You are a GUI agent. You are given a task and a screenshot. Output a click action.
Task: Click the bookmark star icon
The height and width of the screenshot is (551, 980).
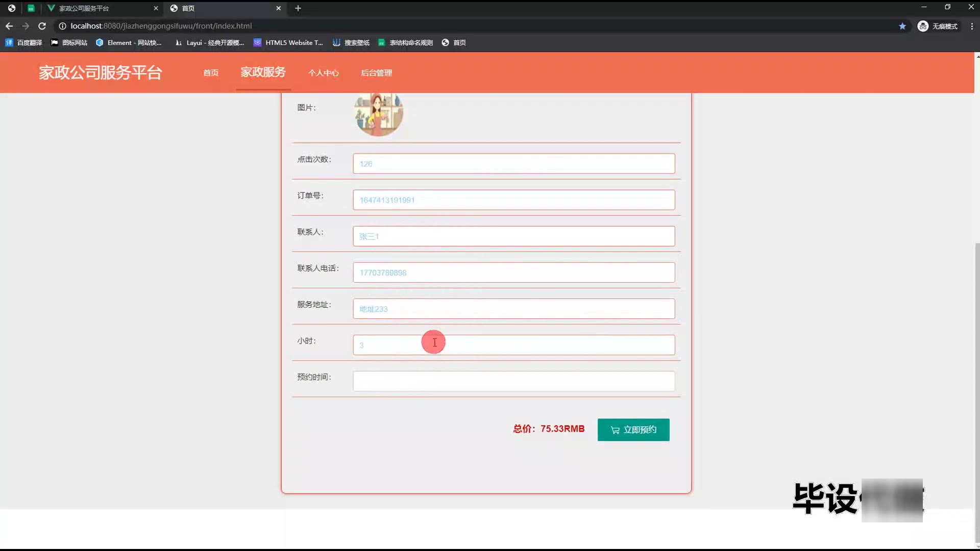(x=902, y=26)
